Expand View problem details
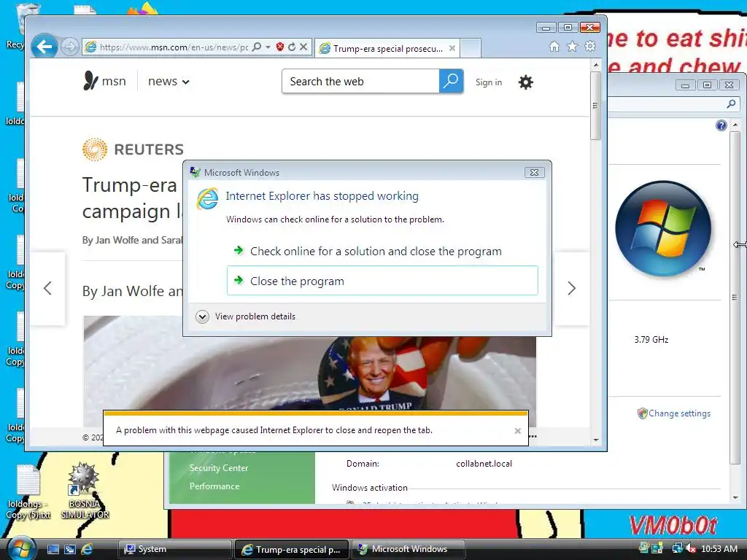The image size is (747, 560). pos(246,316)
